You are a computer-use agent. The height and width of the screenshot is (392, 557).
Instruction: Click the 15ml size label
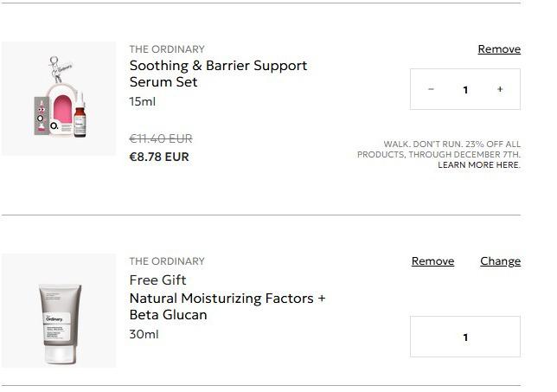click(x=143, y=102)
